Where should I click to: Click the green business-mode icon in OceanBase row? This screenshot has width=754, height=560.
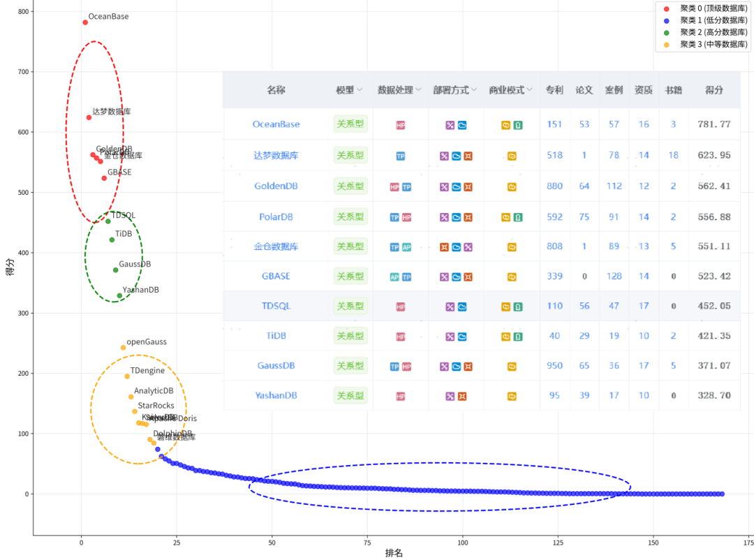click(518, 125)
